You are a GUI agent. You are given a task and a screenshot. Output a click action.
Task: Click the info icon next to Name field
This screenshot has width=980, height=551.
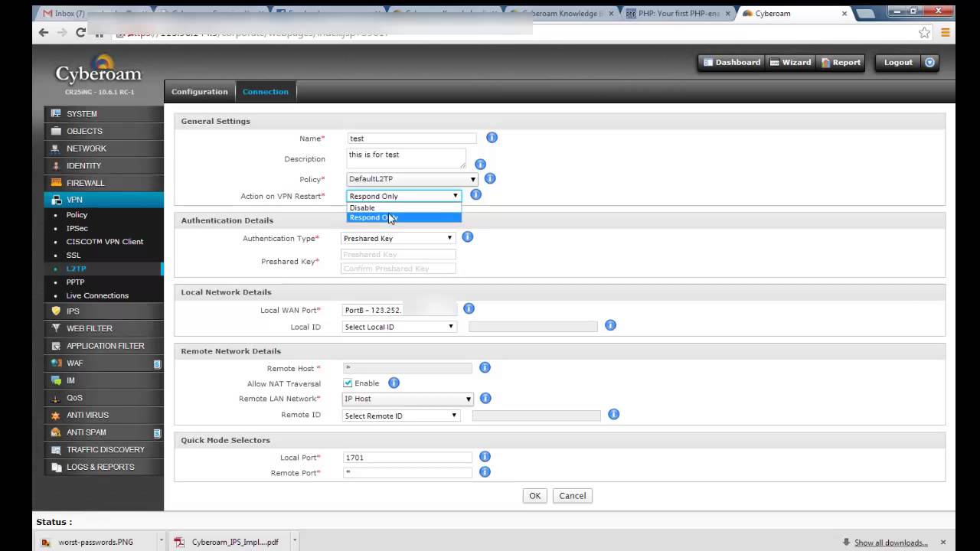pyautogui.click(x=492, y=138)
